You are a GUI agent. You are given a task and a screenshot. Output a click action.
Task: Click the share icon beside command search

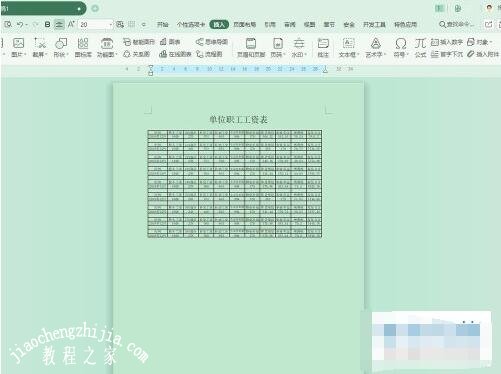(488, 24)
